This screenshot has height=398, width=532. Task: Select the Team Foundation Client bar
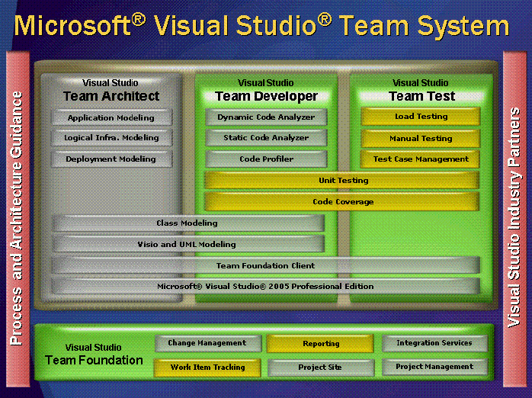pyautogui.click(x=266, y=265)
